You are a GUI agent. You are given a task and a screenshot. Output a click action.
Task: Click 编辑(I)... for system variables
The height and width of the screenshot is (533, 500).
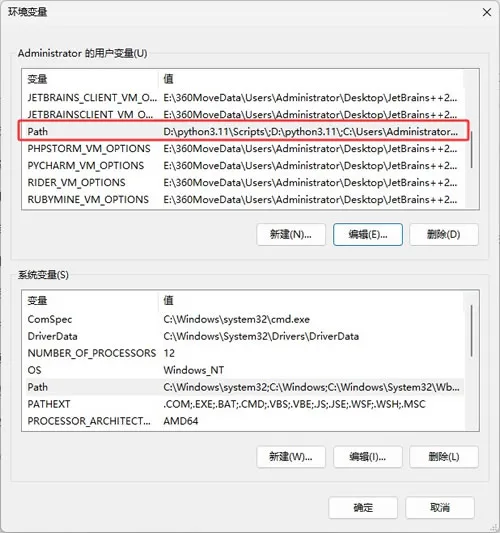coord(368,457)
